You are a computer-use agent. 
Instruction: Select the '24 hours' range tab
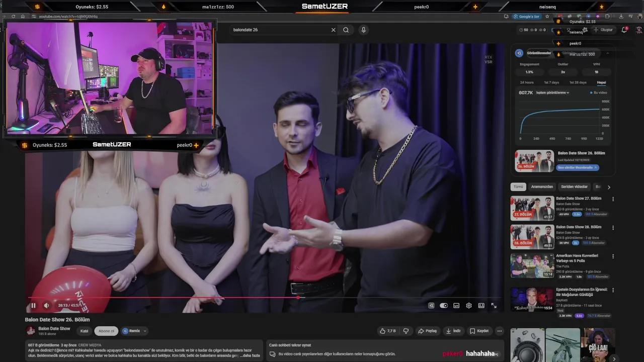tap(527, 82)
